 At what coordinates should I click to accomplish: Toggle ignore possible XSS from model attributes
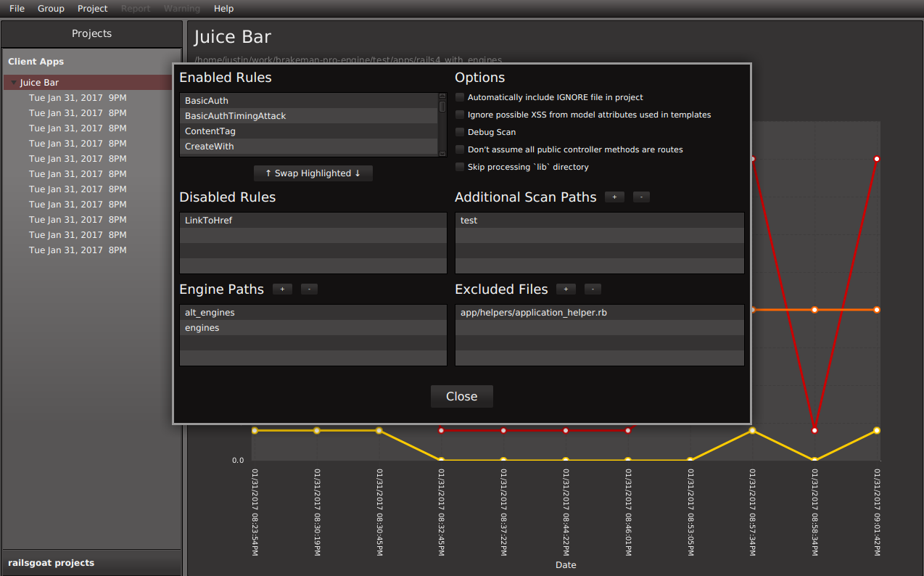[x=460, y=115]
